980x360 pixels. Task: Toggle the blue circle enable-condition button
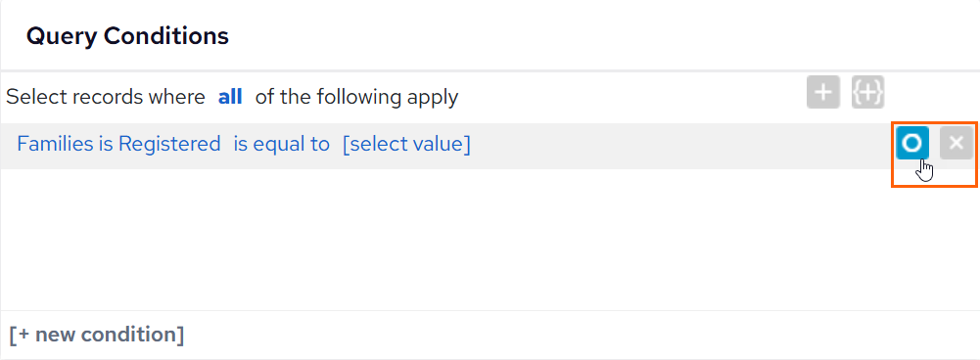click(911, 143)
